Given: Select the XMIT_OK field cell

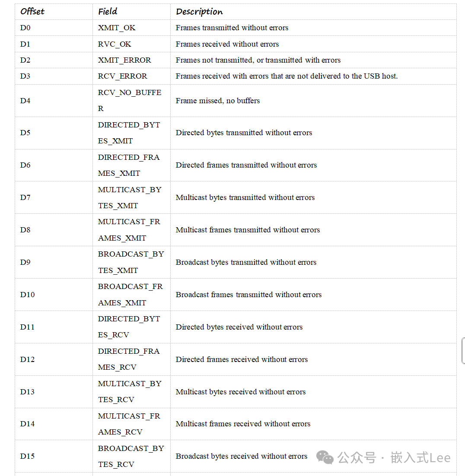Looking at the screenshot, I should (117, 28).
